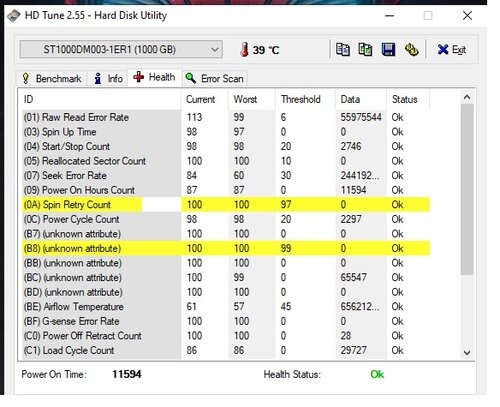Select the Power Off Retract Count row
500x407 pixels.
226,336
